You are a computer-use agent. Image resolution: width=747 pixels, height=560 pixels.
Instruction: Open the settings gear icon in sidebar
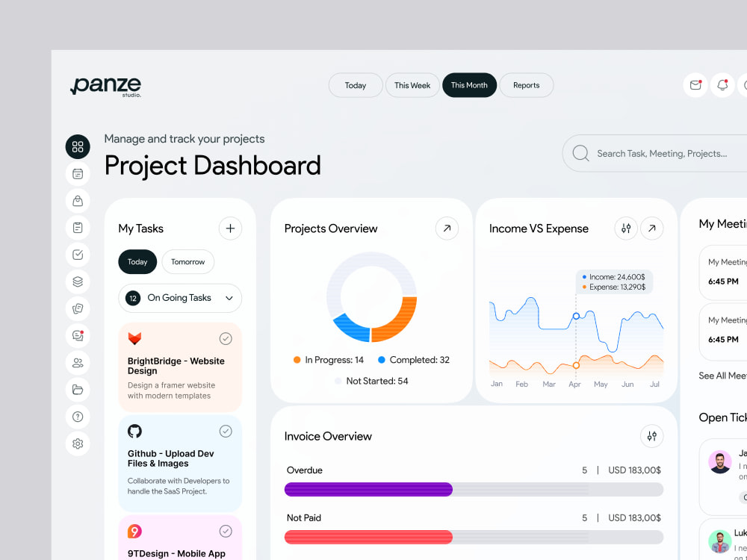click(78, 444)
